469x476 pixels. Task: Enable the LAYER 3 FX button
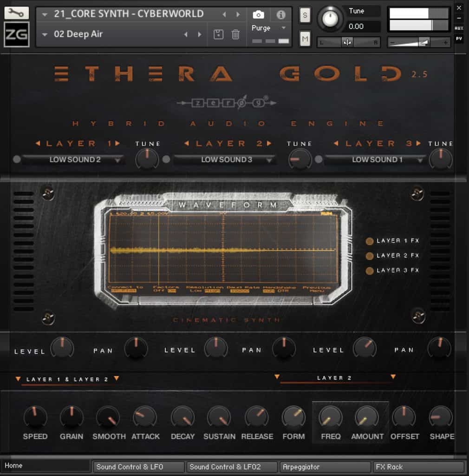pos(369,271)
